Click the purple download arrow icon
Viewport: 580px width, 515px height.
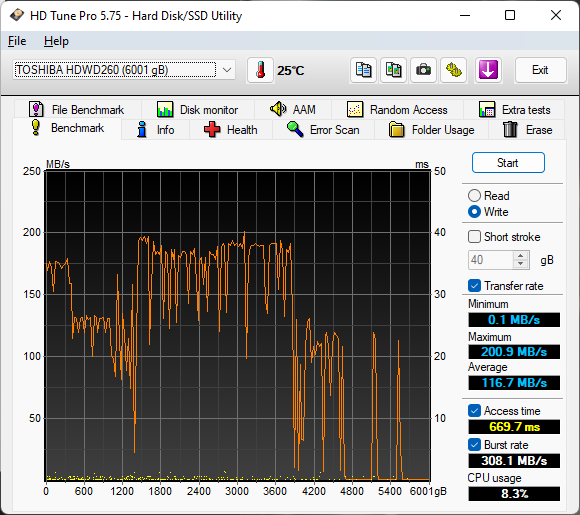point(488,70)
